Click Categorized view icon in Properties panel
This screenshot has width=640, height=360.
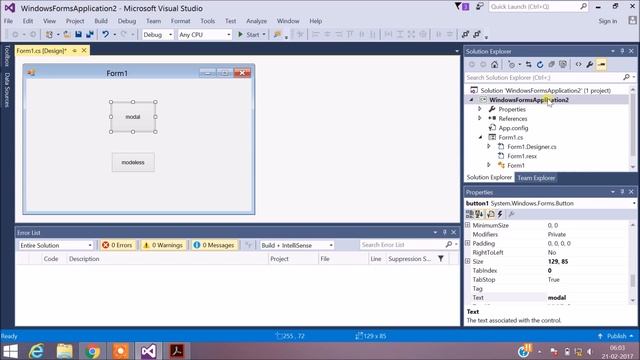470,214
